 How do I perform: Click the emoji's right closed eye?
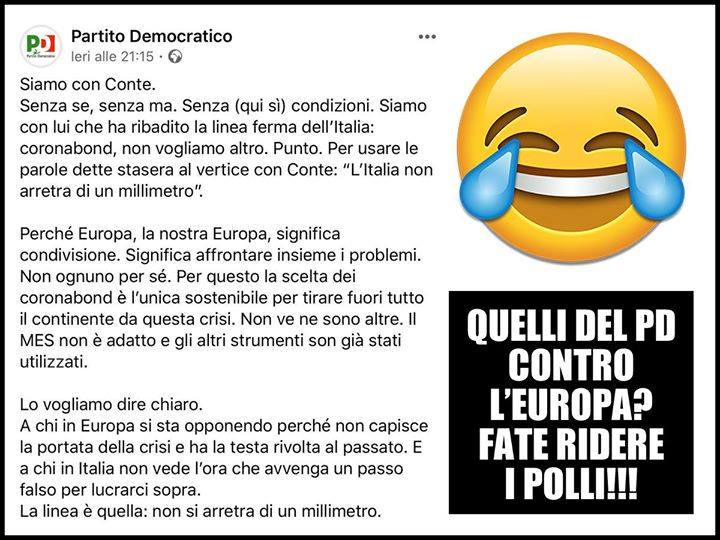pyautogui.click(x=624, y=129)
